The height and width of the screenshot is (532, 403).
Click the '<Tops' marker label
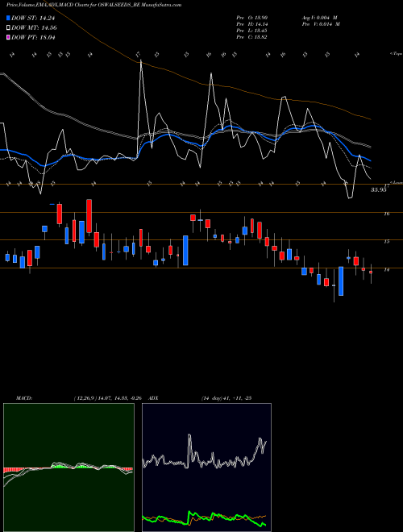[397, 54]
